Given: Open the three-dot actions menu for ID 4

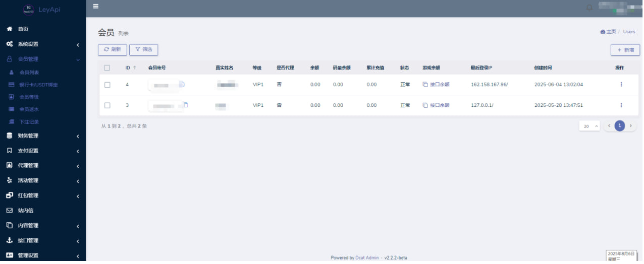Looking at the screenshot, I should coord(621,85).
